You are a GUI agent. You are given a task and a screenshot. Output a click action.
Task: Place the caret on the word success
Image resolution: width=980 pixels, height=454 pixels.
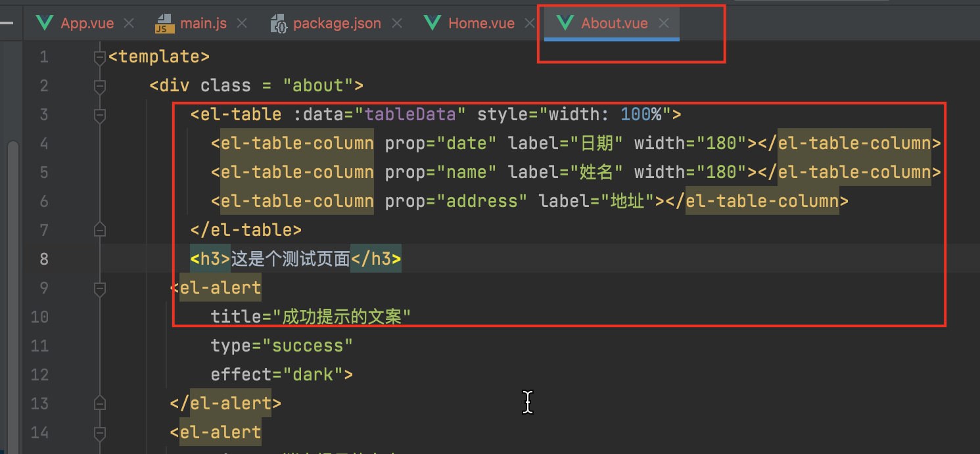click(310, 345)
